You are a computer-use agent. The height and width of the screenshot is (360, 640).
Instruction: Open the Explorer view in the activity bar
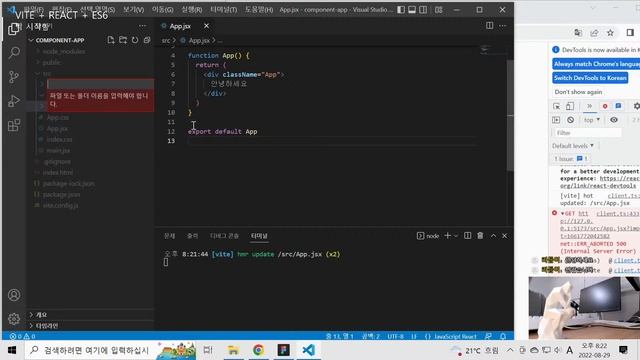[14, 29]
